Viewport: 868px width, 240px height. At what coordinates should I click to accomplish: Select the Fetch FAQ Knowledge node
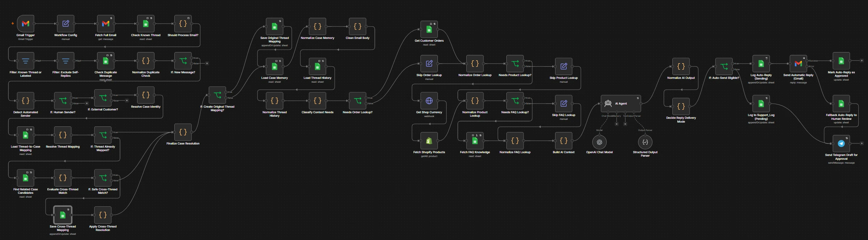pos(475,141)
